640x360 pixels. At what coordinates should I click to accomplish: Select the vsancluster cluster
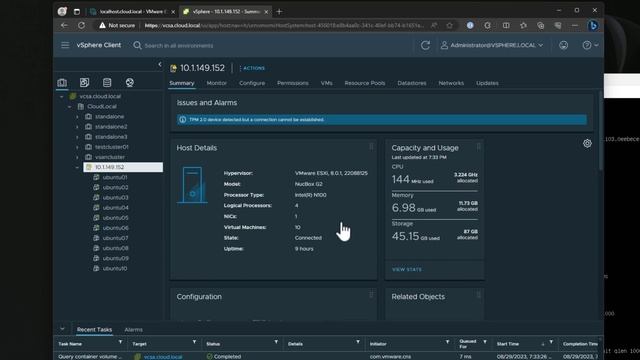click(x=110, y=157)
